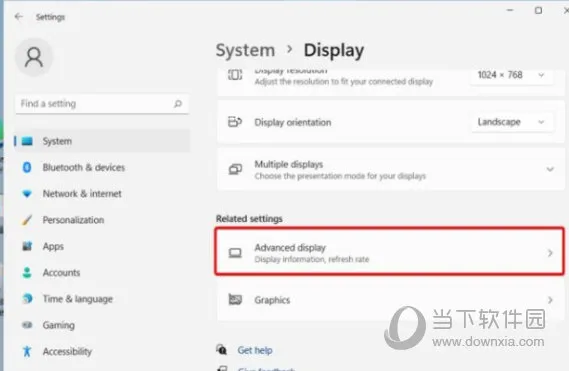This screenshot has height=371, width=569.
Task: Focus the Find a setting search box
Action: tap(102, 104)
